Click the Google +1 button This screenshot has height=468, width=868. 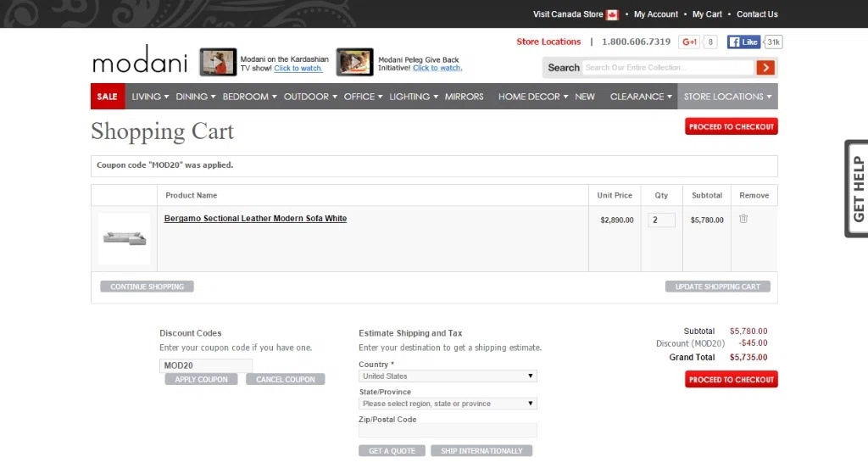(689, 42)
